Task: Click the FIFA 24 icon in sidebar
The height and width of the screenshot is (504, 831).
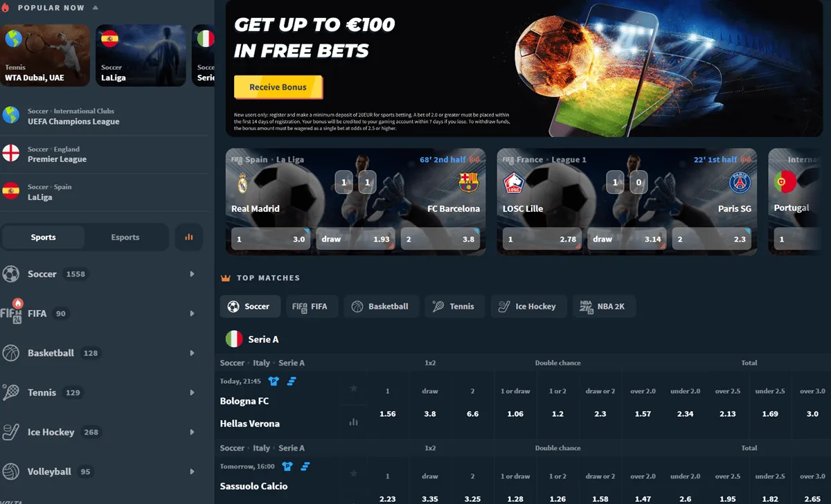Action: 11,312
